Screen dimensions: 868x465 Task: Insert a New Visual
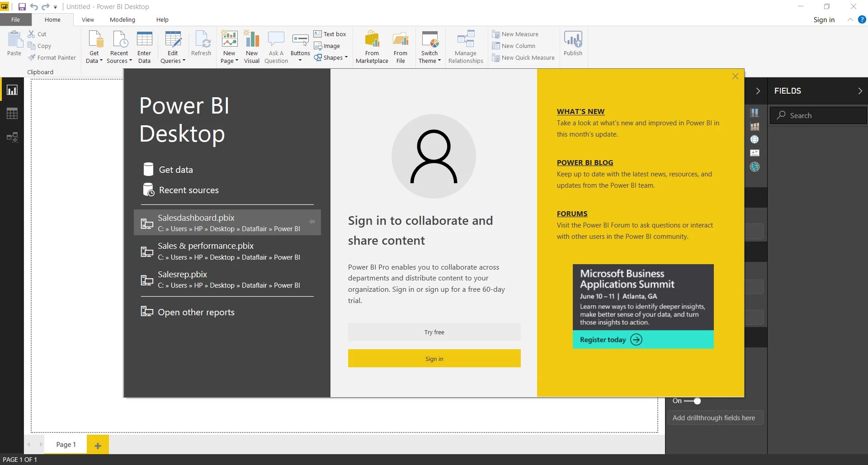pos(252,43)
